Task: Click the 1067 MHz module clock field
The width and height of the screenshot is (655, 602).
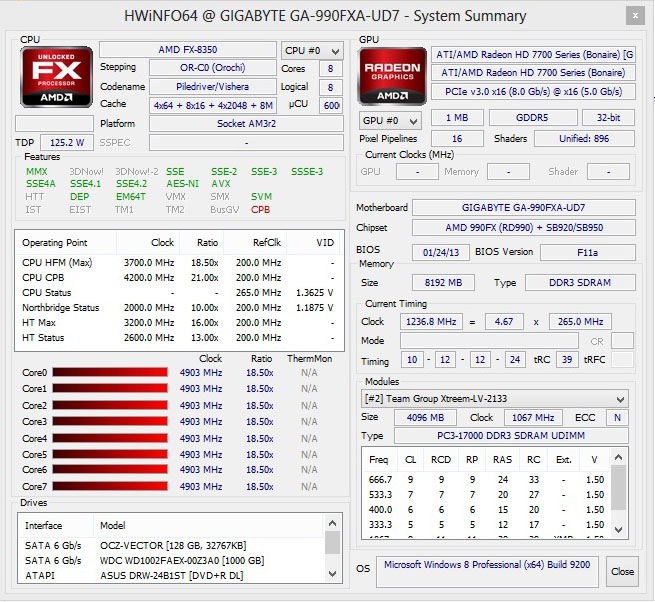Action: [533, 417]
